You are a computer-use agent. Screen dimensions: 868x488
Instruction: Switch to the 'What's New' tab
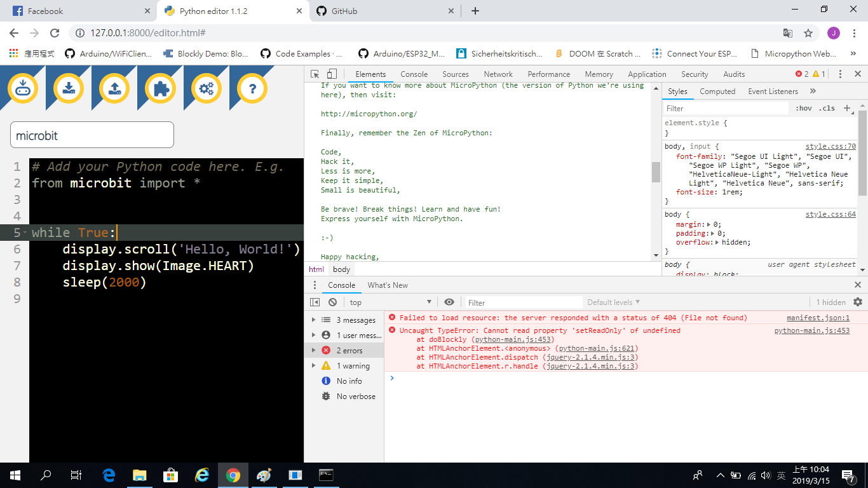[388, 285]
